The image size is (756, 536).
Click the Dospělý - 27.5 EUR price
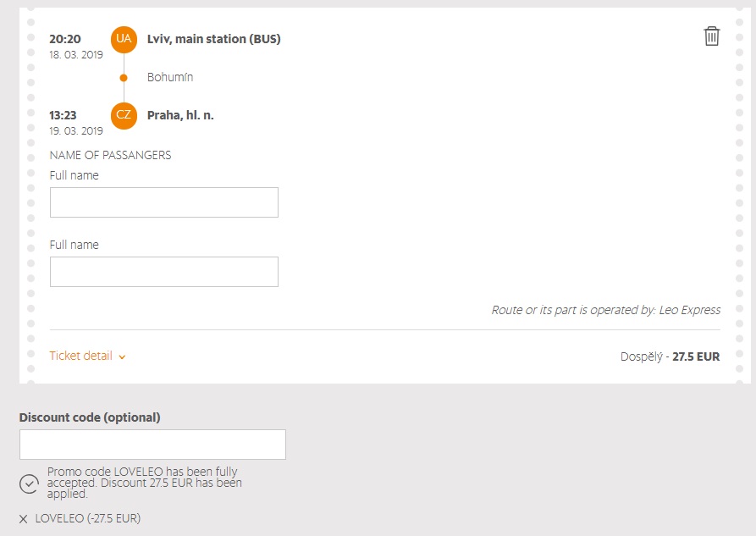(670, 356)
